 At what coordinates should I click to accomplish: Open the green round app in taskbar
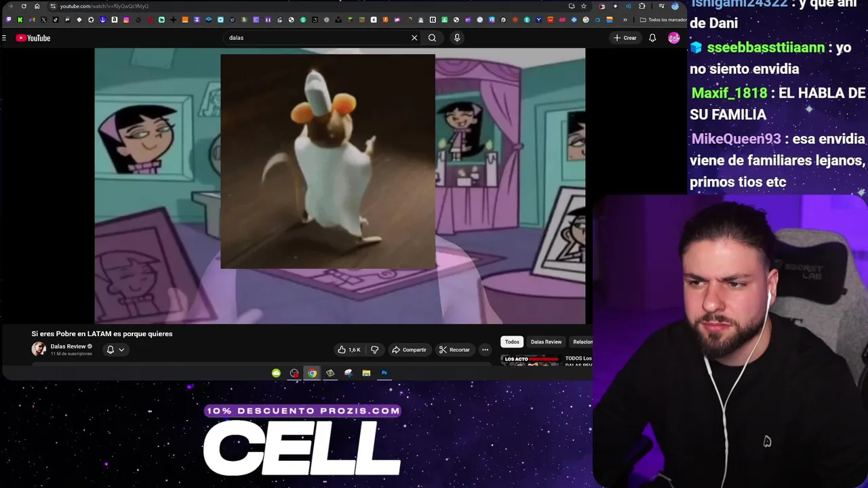tap(276, 373)
